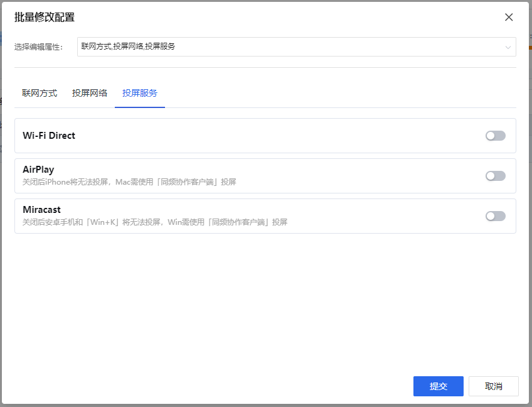This screenshot has height=407, width=532.
Task: Close the 批量修改配置 dialog with X
Action: (x=509, y=17)
